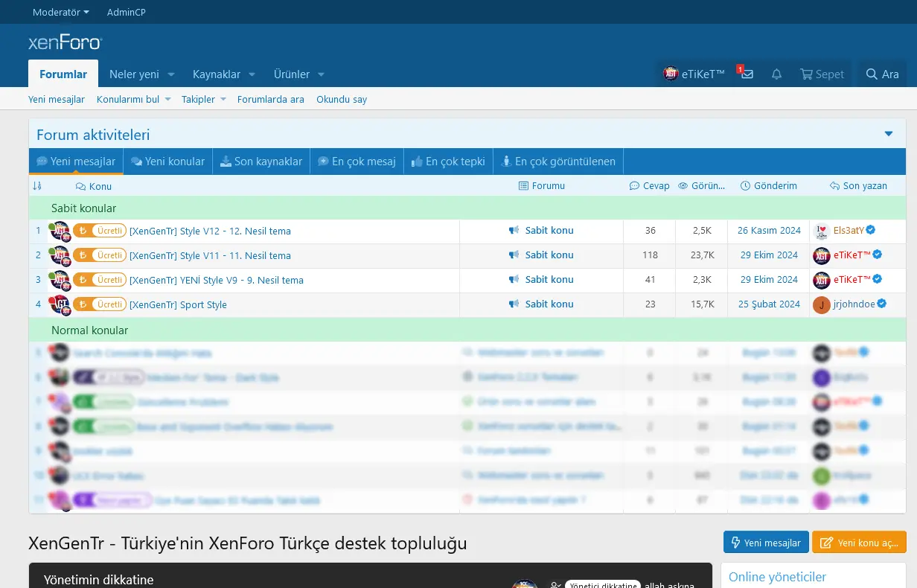The width and height of the screenshot is (917, 588).
Task: Expand the Moderatör dropdown menu
Action: (x=61, y=12)
